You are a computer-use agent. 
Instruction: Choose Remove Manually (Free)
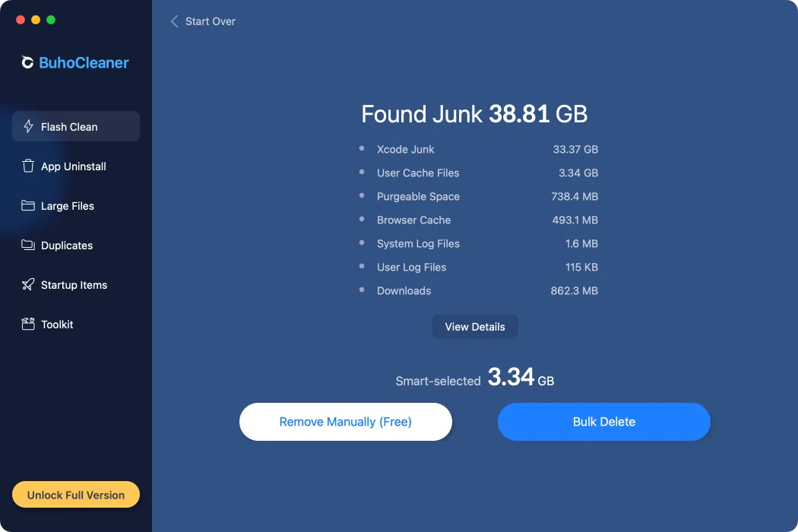(346, 422)
